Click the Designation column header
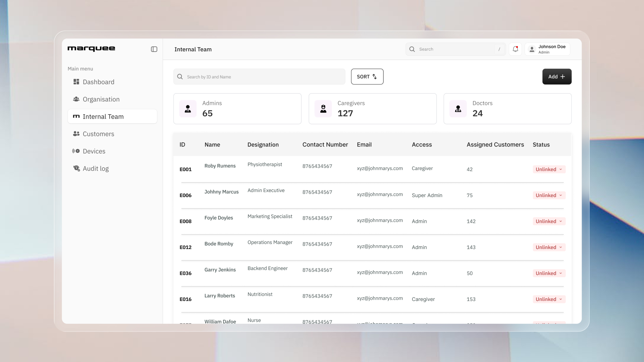Screen dimensions: 644x362 (263, 144)
